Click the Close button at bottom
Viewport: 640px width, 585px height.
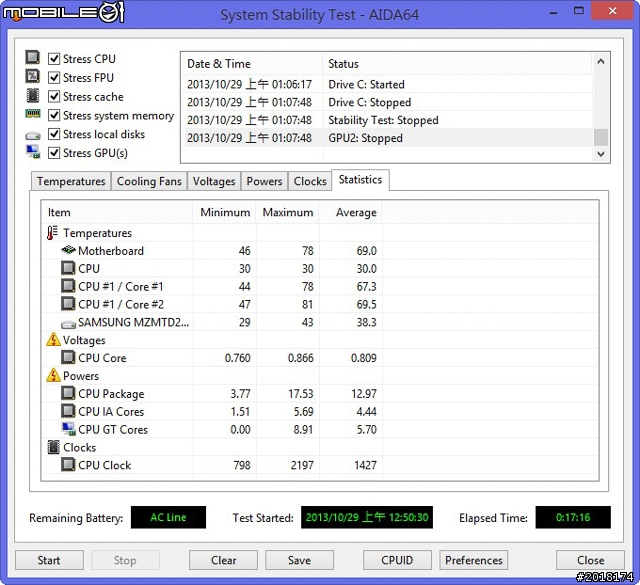tap(590, 560)
